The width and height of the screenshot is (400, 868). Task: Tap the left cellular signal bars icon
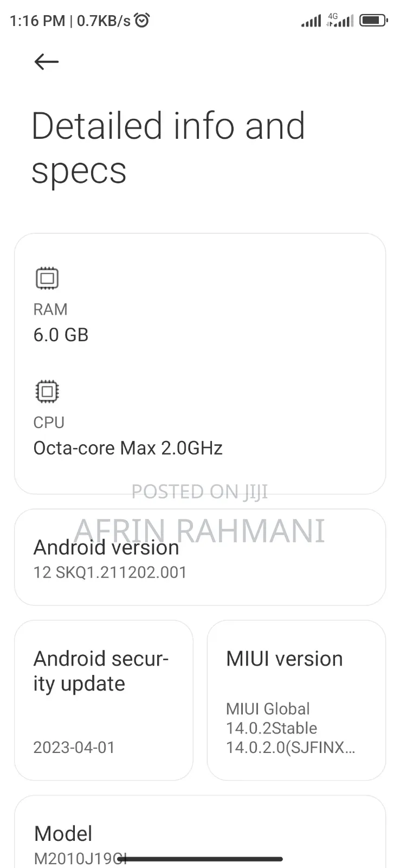[x=312, y=21]
